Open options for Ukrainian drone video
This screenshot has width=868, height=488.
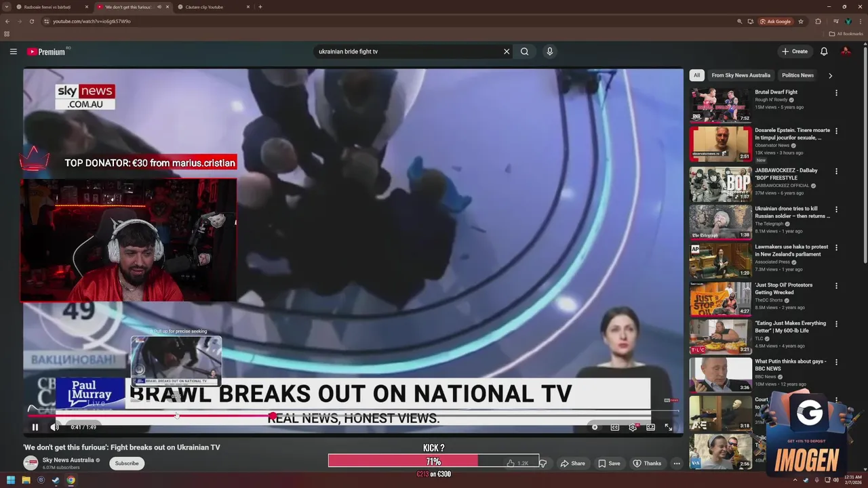point(836,209)
